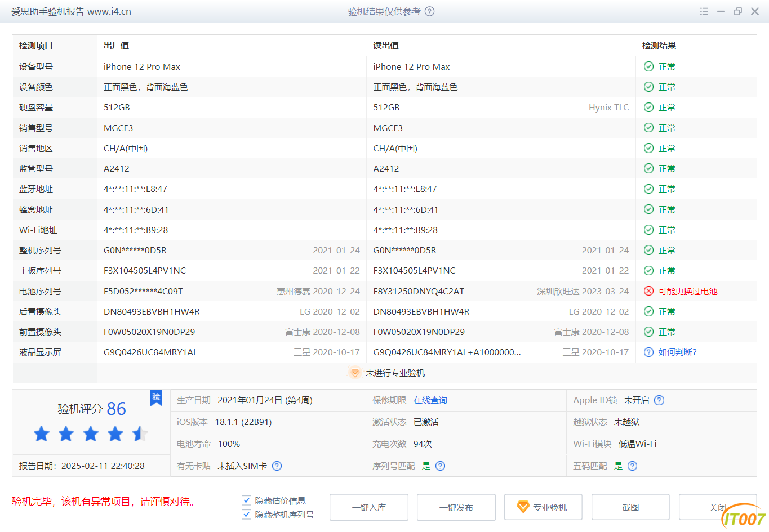Click the orange shield icon beside 未进行专业验机

(x=354, y=373)
